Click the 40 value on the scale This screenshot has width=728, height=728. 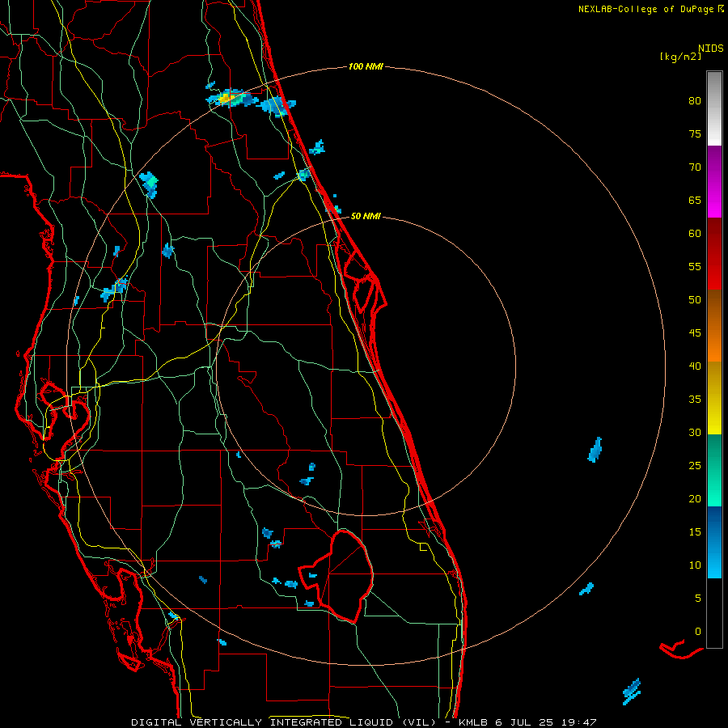[695, 366]
